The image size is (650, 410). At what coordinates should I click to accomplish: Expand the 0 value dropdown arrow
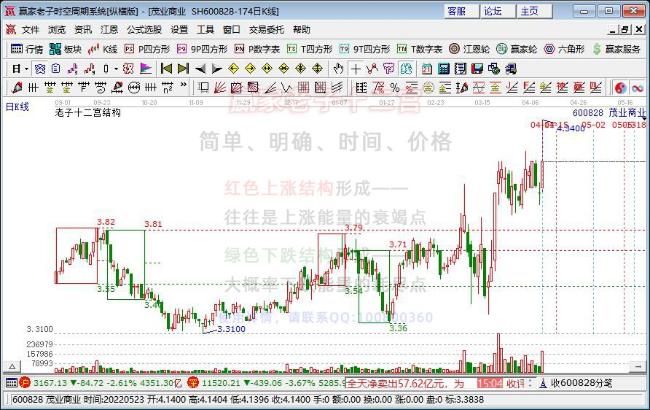pyautogui.click(x=116, y=69)
